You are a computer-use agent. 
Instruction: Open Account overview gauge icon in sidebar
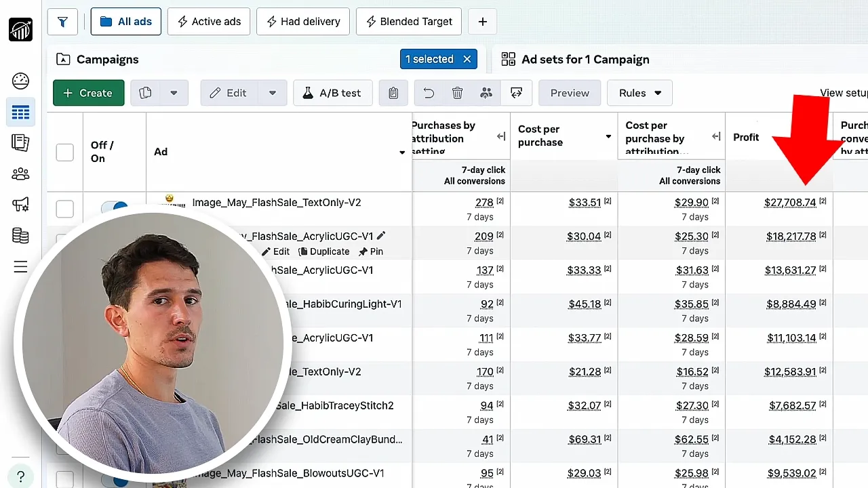[x=20, y=81]
